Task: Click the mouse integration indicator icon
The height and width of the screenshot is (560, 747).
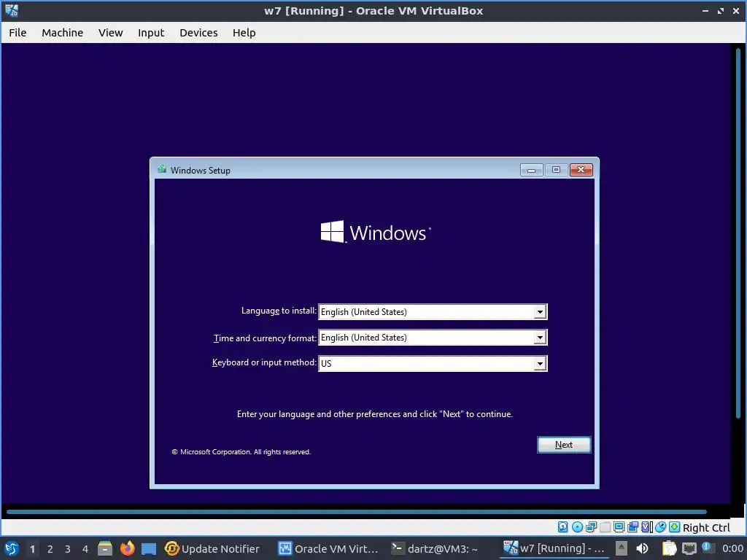Action: 660,527
